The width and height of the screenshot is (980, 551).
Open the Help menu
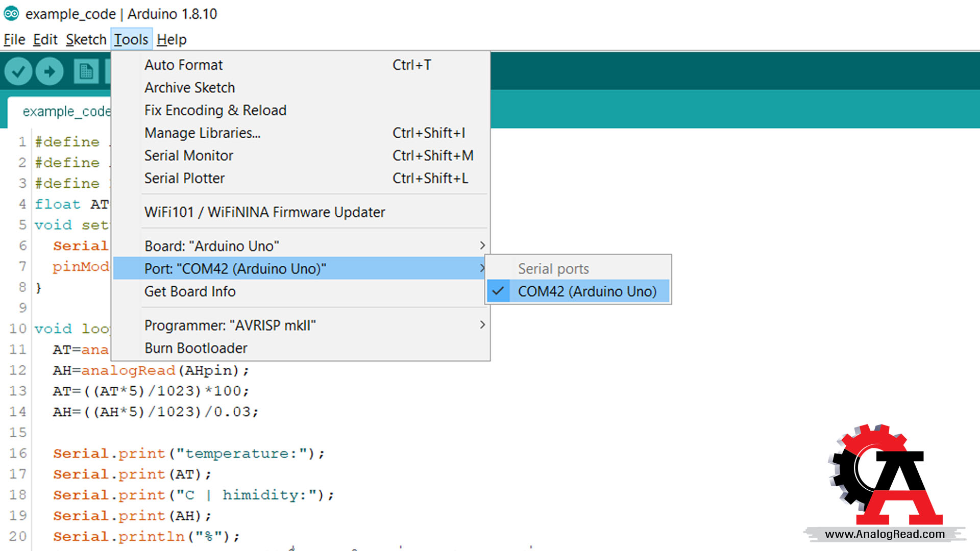click(x=171, y=39)
